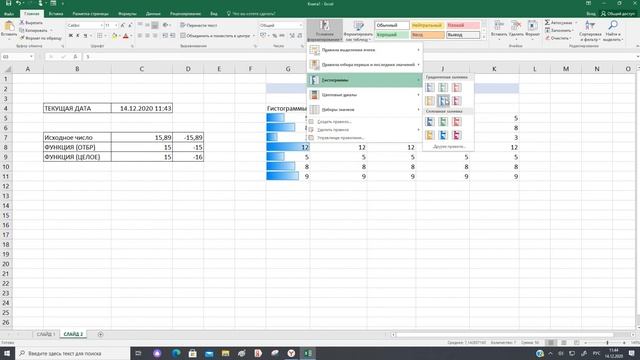Open the font name Calibri dropdown

(x=102, y=25)
